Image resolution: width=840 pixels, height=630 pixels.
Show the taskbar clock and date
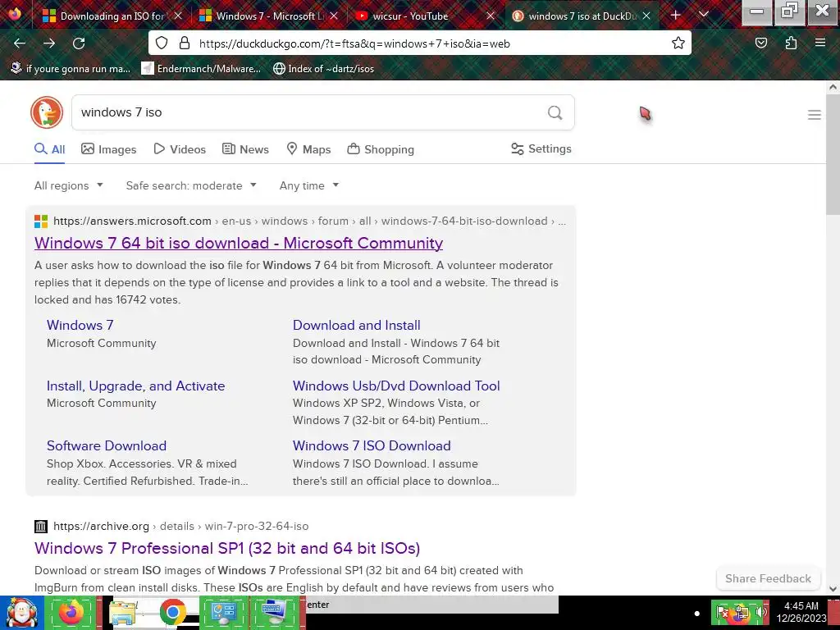pyautogui.click(x=801, y=612)
